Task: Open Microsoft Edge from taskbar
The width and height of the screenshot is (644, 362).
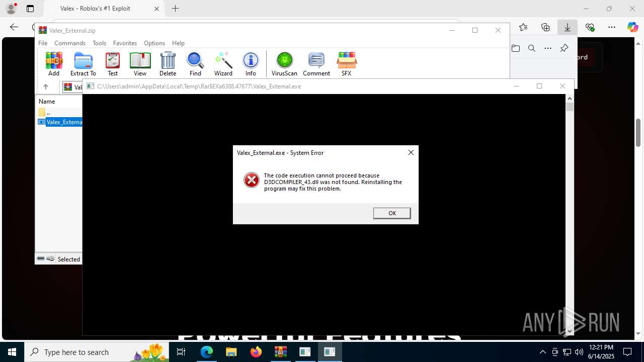Action: coord(207,352)
